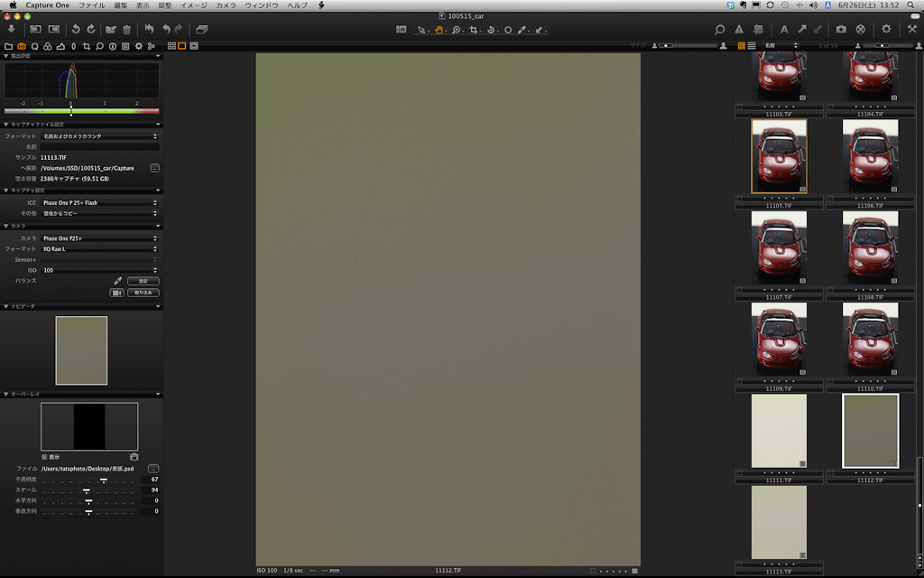Open the イメージ menu
Screen dimensions: 924x578
click(x=193, y=5)
